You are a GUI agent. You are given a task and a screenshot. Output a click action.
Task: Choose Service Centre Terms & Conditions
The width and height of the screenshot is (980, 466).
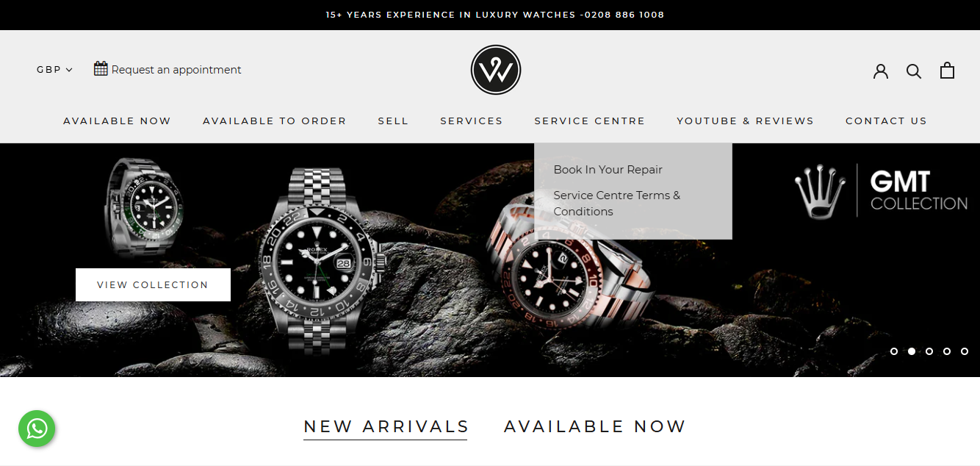click(x=616, y=204)
